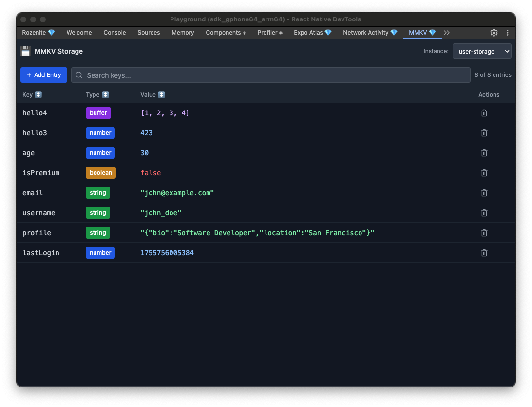Remove the lastLogin entry
The height and width of the screenshot is (407, 532).
point(484,253)
